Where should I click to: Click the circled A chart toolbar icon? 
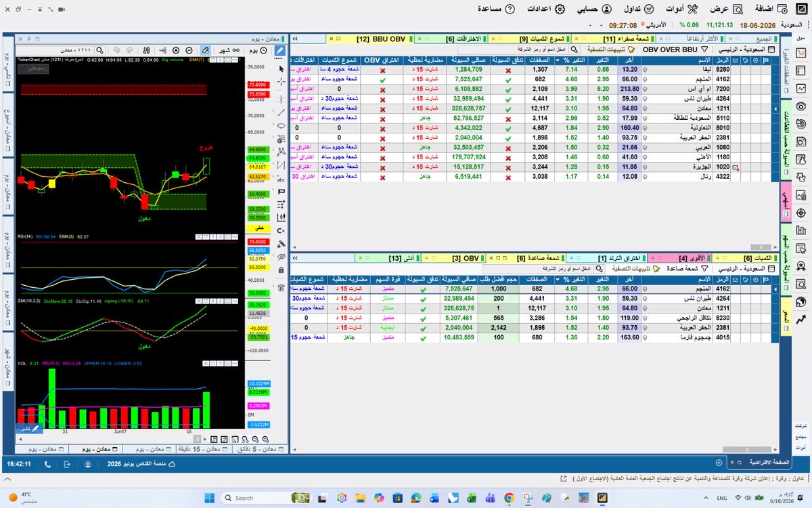click(176, 50)
